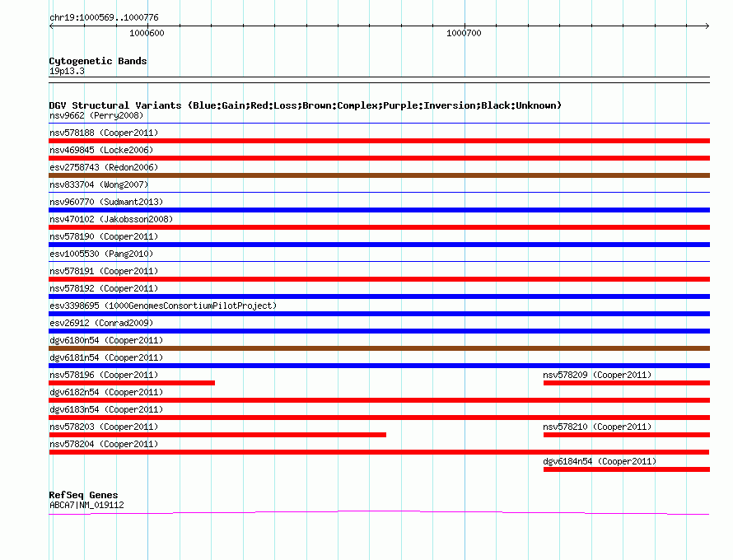Click the short red bar under nsv578196

pyautogui.click(x=132, y=383)
